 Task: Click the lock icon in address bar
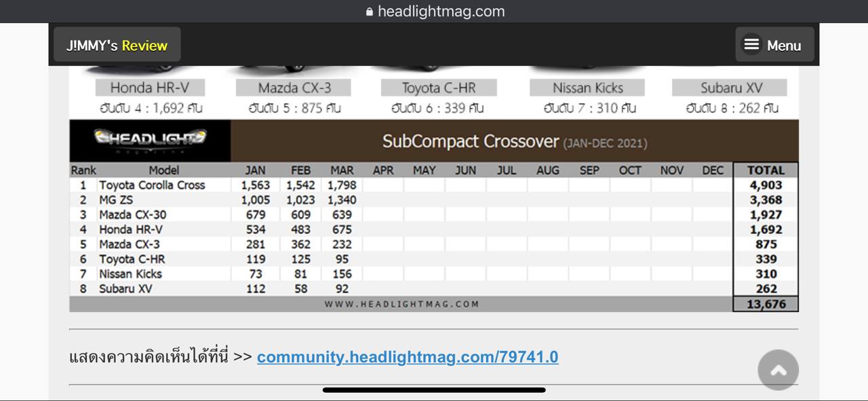[x=370, y=12]
